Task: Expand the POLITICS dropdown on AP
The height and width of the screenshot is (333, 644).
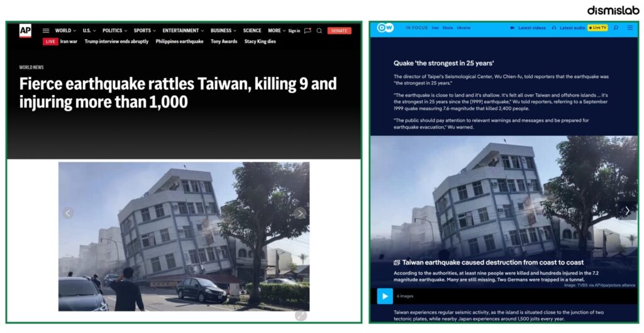Action: (115, 31)
